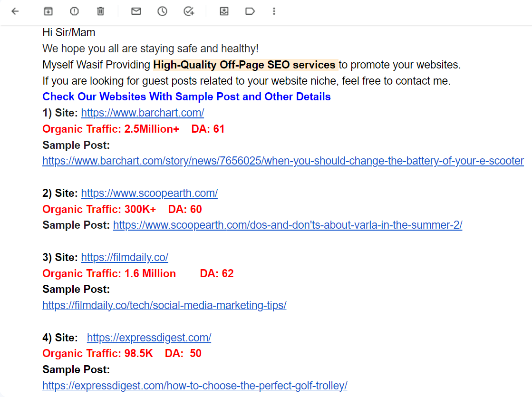Open the More options three-dot menu
This screenshot has height=397, width=532.
[x=274, y=11]
